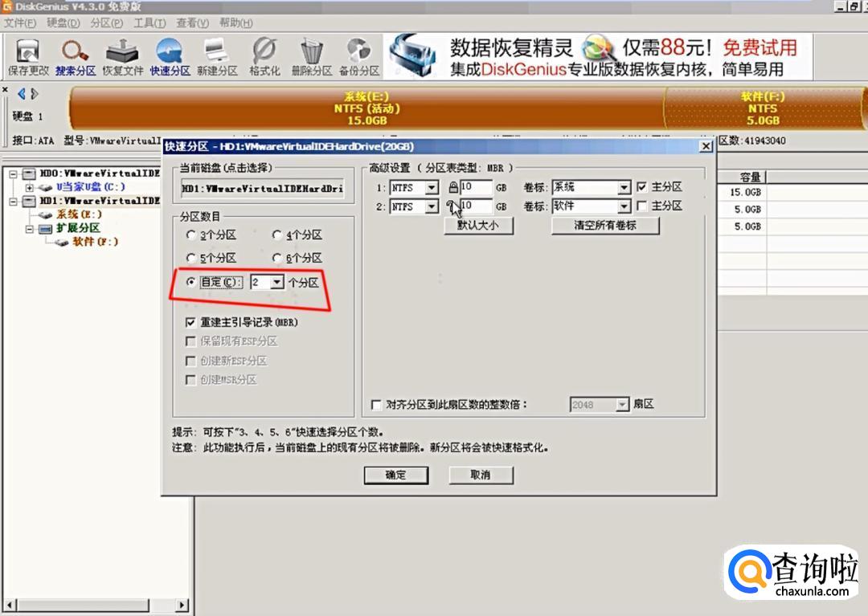Click the Quick Partition (快速分区) toolbar icon
This screenshot has width=868, height=616.
click(x=170, y=57)
